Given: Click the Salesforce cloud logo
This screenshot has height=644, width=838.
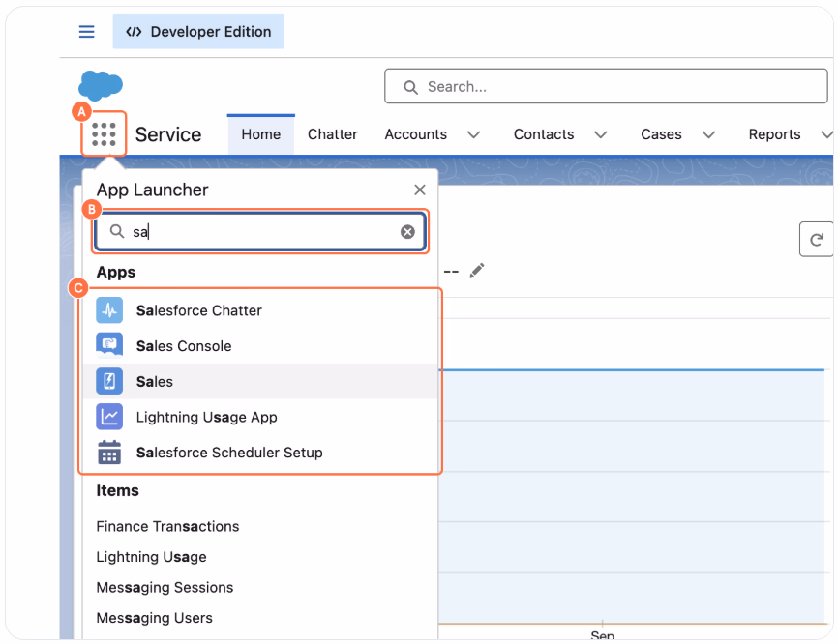Looking at the screenshot, I should (101, 85).
